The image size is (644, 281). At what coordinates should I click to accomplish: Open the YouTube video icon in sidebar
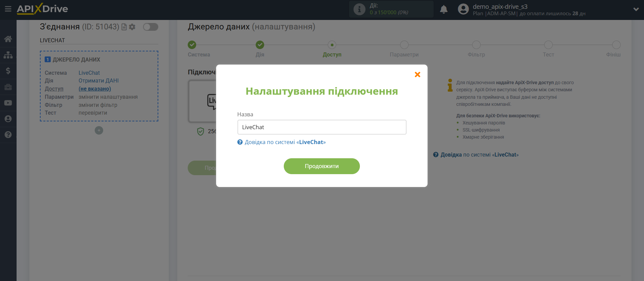[8, 103]
